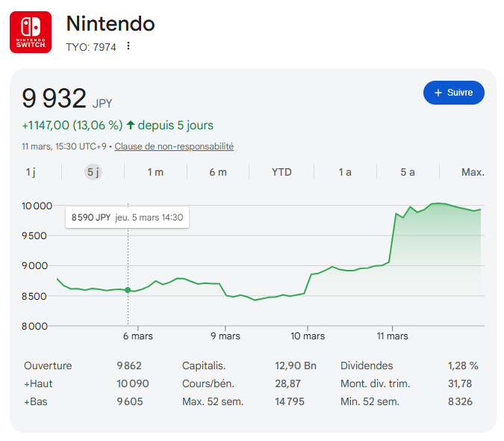Click the +Bas value 9 605
504x441 pixels.
coord(129,401)
